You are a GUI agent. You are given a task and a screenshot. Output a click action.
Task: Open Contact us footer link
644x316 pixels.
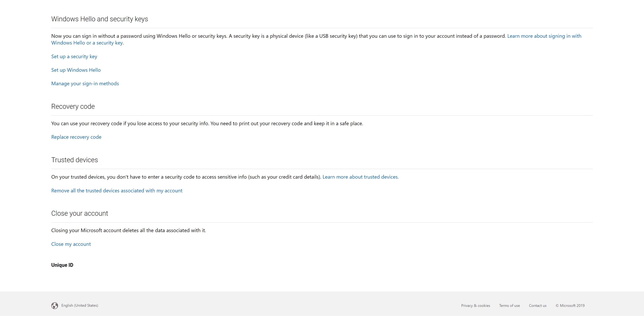point(538,306)
